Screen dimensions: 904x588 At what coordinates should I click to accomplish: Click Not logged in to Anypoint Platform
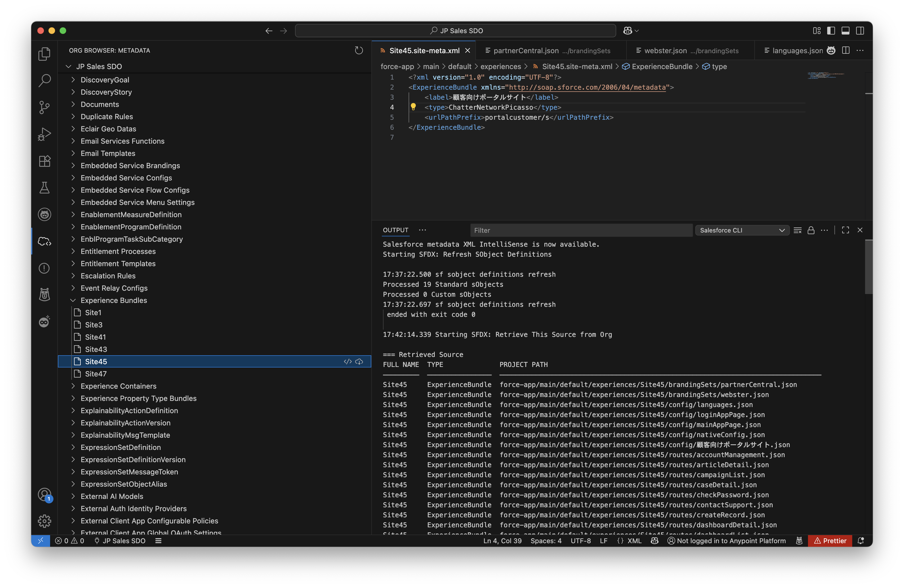point(726,540)
